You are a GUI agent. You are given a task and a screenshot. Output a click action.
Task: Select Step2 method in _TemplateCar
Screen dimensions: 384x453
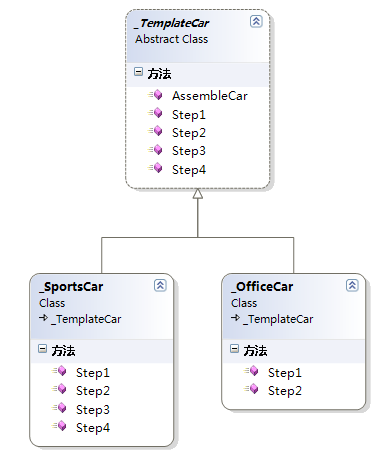pyautogui.click(x=189, y=133)
